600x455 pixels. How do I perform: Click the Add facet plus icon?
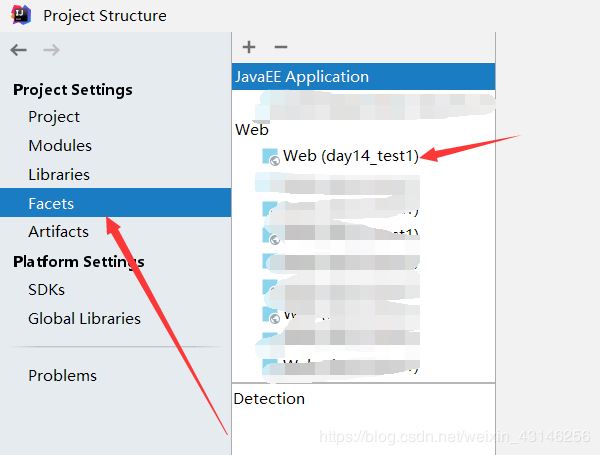tap(249, 47)
